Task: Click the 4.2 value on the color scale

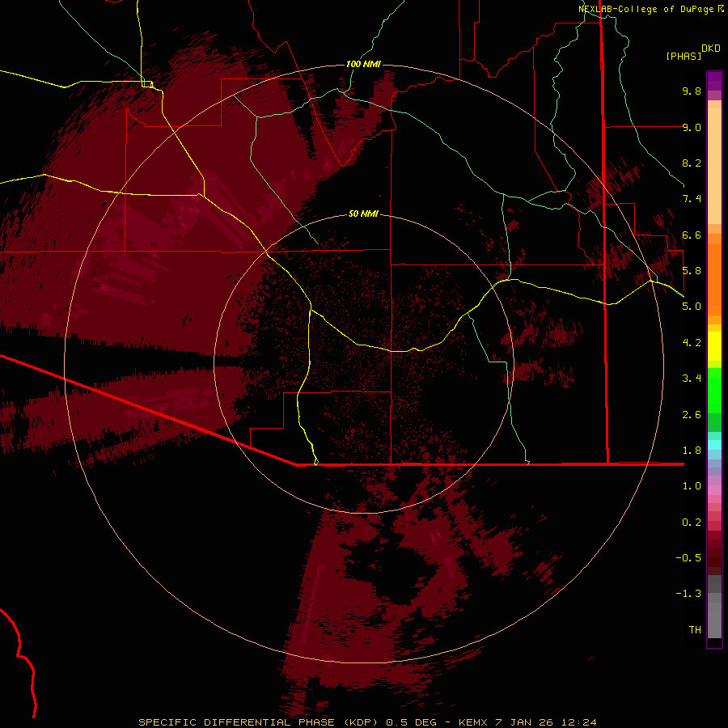Action: 692,342
